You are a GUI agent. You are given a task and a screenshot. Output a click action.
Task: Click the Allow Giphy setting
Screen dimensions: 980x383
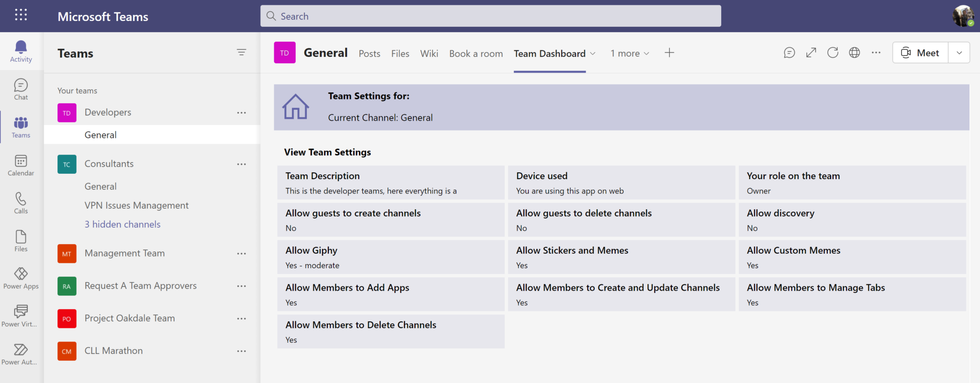pos(391,257)
